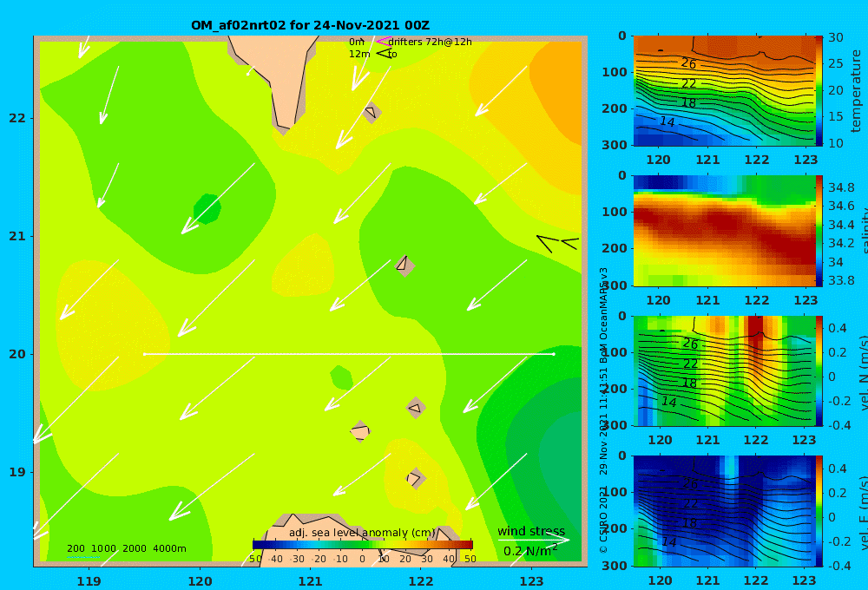
Task: Click the vel. N colorbar
Action: (x=819, y=370)
